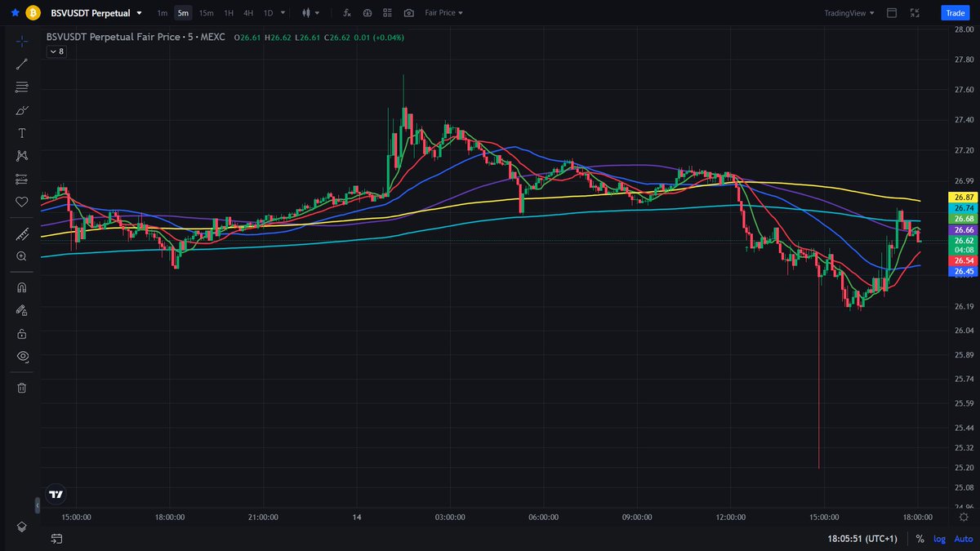Image resolution: width=980 pixels, height=551 pixels.
Task: Click the 28.00 price axis label
Action: (963, 29)
